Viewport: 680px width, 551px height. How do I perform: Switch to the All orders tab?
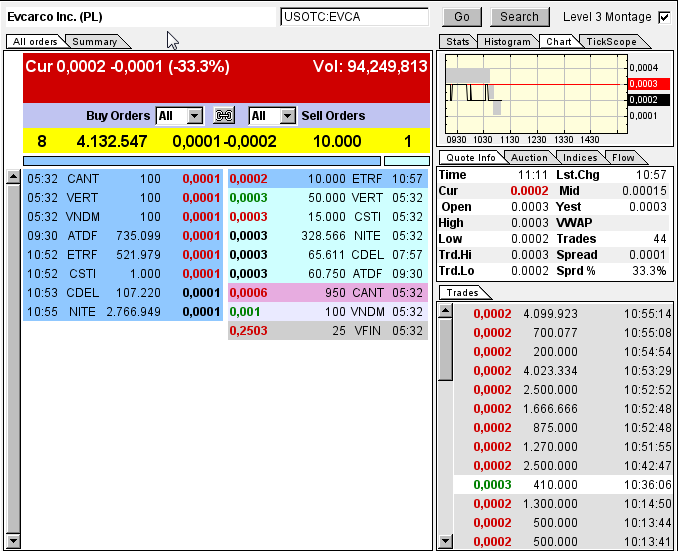click(x=35, y=42)
